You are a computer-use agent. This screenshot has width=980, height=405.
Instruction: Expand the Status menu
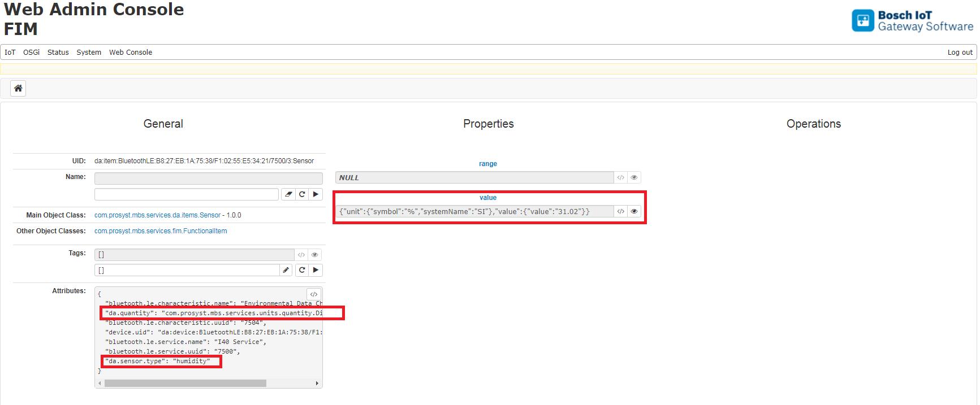(58, 53)
